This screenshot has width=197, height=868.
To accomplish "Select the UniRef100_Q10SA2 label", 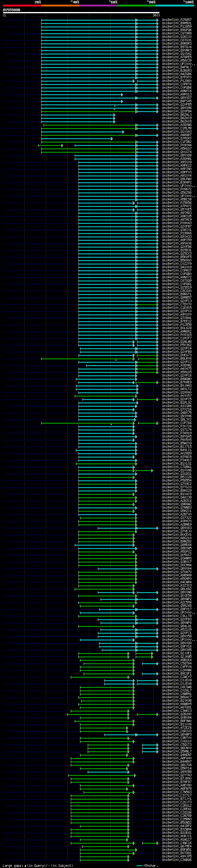I will [x=177, y=54].
